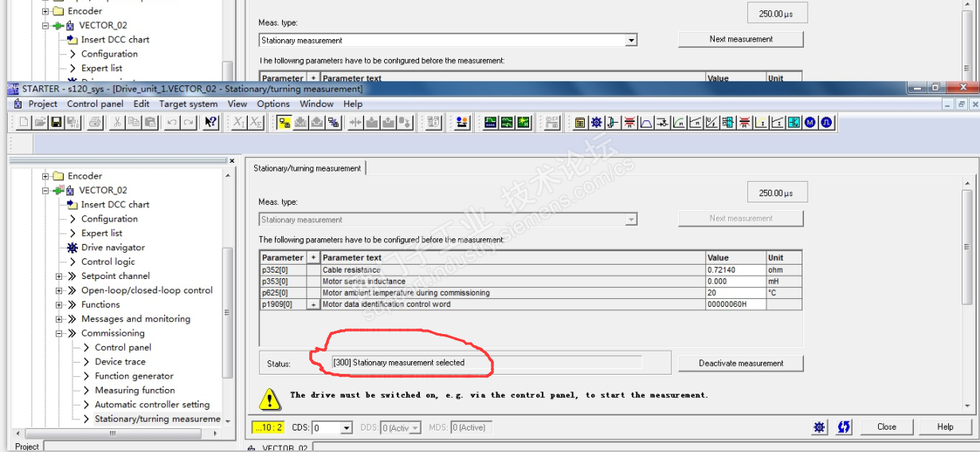Save project with the floppy disk icon

pos(56,122)
